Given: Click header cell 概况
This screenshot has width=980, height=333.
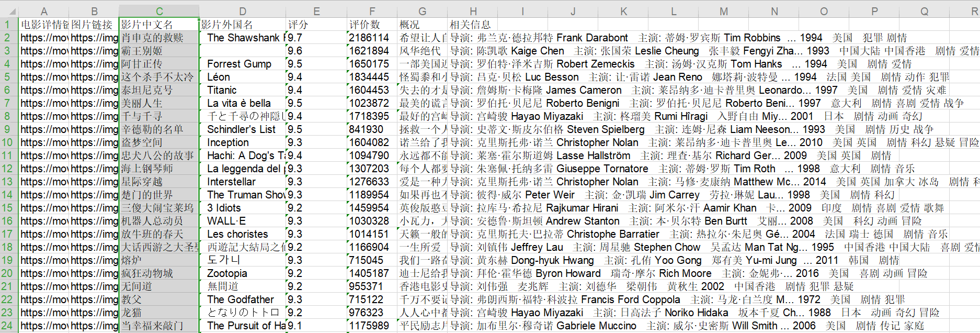Looking at the screenshot, I should pos(423,24).
